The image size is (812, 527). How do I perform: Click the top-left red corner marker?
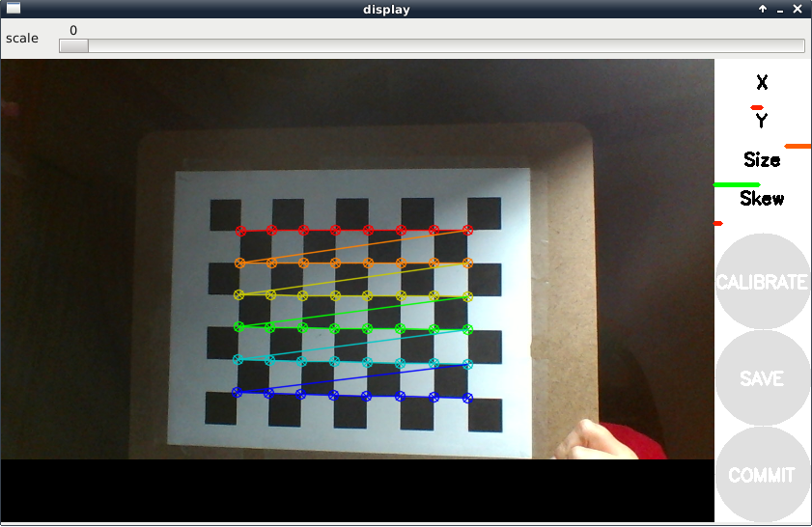[x=241, y=231]
